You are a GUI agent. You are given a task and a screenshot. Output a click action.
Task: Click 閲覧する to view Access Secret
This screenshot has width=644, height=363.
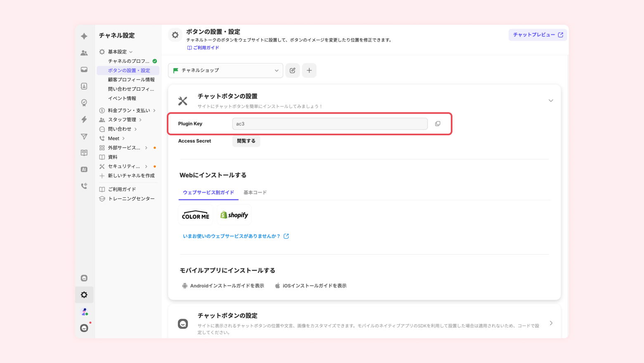tap(246, 141)
